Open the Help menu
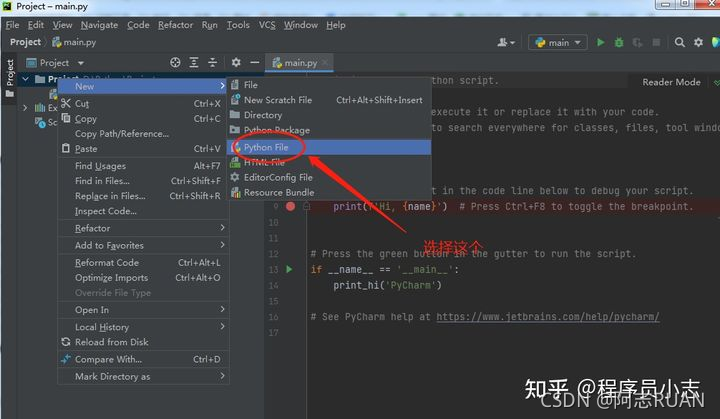 pyautogui.click(x=336, y=25)
